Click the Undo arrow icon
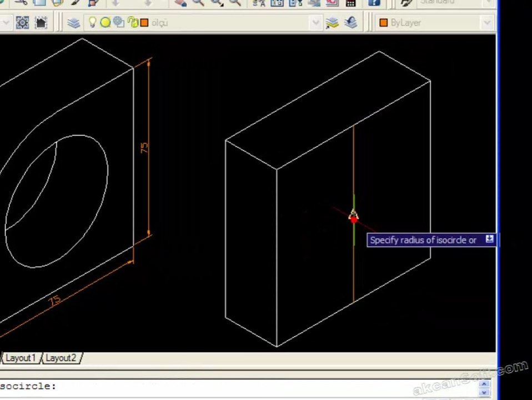Image resolution: width=532 pixels, height=400 pixels. click(116, 3)
